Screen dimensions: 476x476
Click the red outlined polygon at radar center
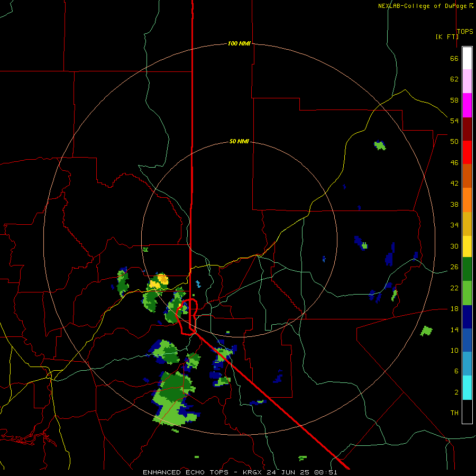[187, 317]
